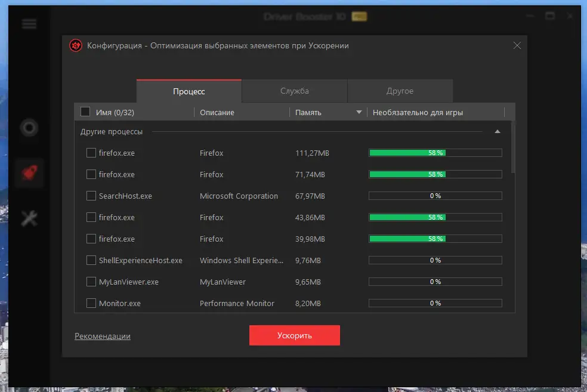This screenshot has height=392, width=587.
Task: Click the 0% bar for MyLanViewer.exe
Action: click(x=435, y=282)
